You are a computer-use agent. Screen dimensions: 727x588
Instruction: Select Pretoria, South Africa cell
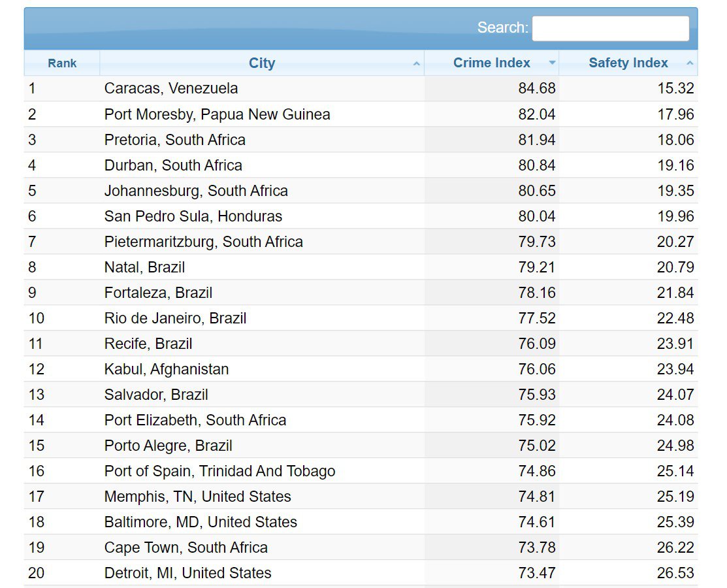(262, 140)
